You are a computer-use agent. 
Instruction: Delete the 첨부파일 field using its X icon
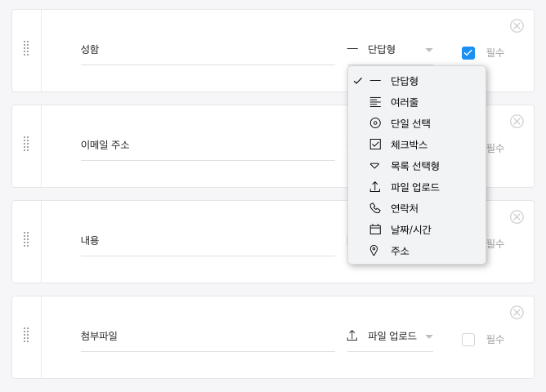pos(517,312)
